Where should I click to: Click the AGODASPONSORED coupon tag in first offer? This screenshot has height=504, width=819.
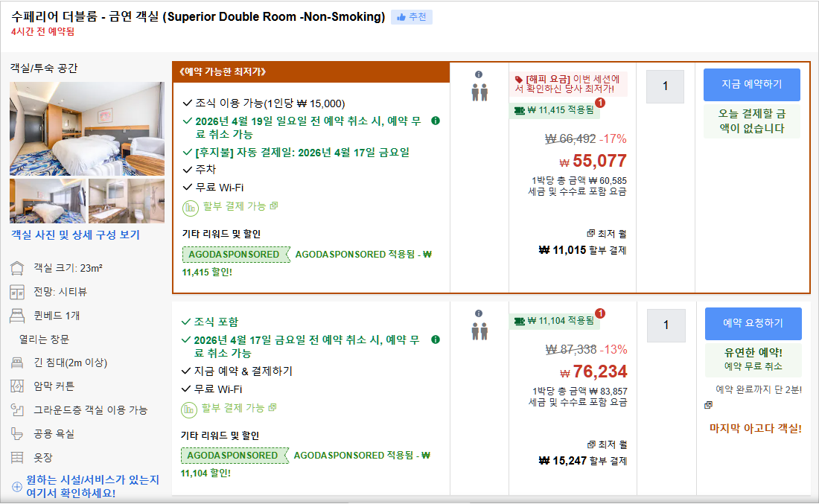click(x=234, y=255)
